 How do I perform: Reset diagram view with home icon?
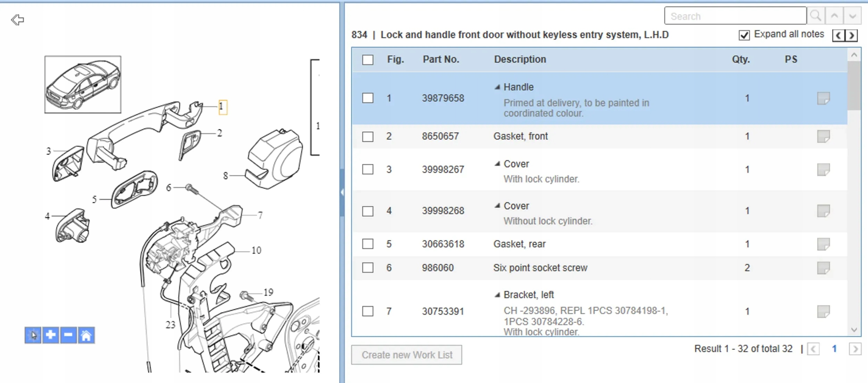tap(86, 335)
